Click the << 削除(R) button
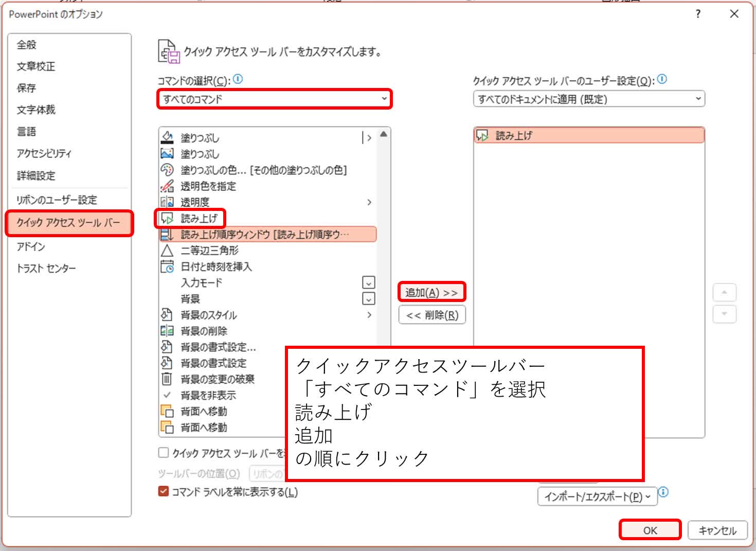Image resolution: width=756 pixels, height=551 pixels. pos(432,315)
